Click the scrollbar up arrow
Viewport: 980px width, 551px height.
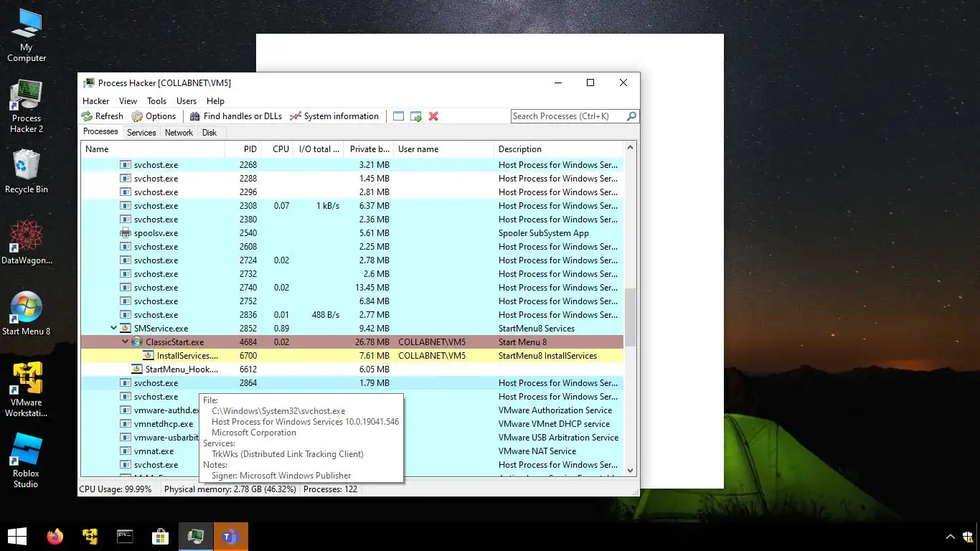[631, 148]
